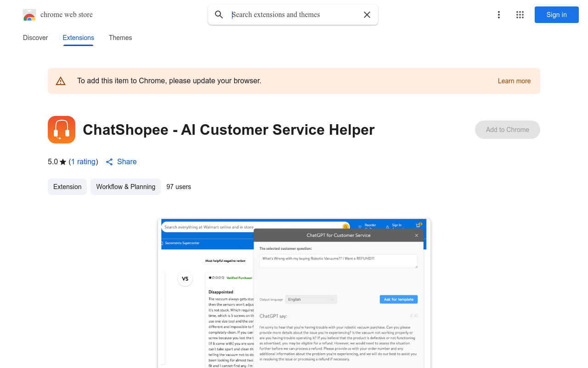Click the Disappointed review heading in screenshot

click(221, 292)
